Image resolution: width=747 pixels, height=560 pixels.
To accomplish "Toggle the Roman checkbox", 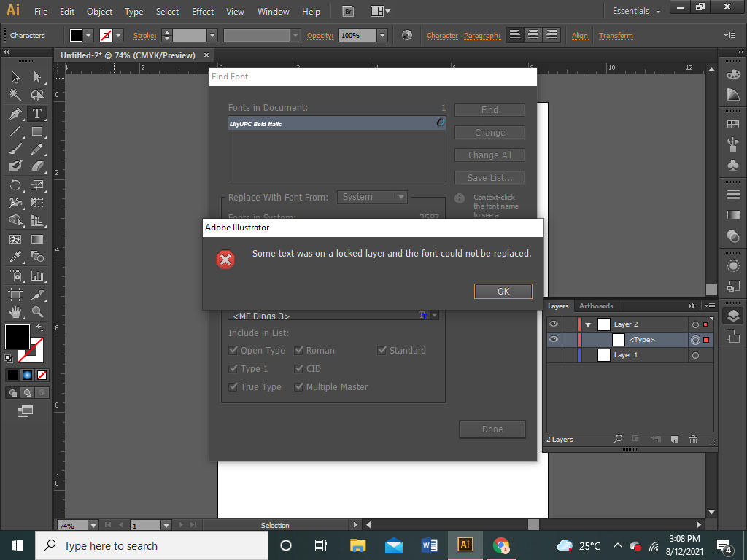I will coord(298,351).
